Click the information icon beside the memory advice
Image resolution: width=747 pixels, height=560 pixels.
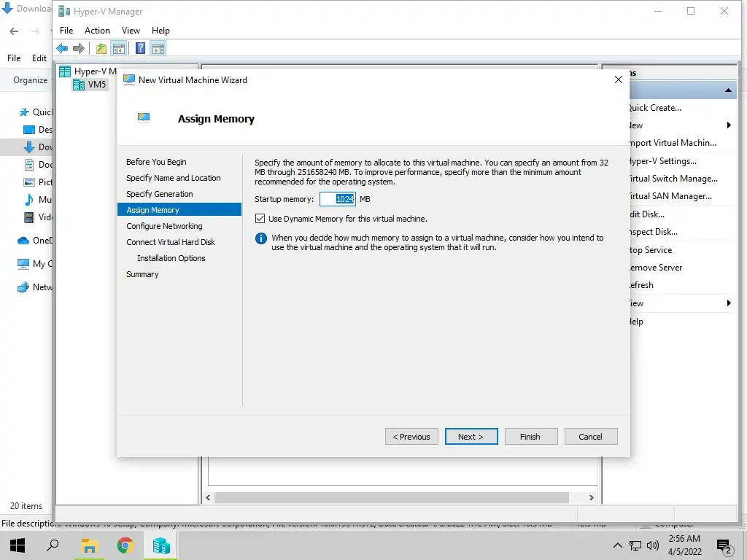pos(261,238)
